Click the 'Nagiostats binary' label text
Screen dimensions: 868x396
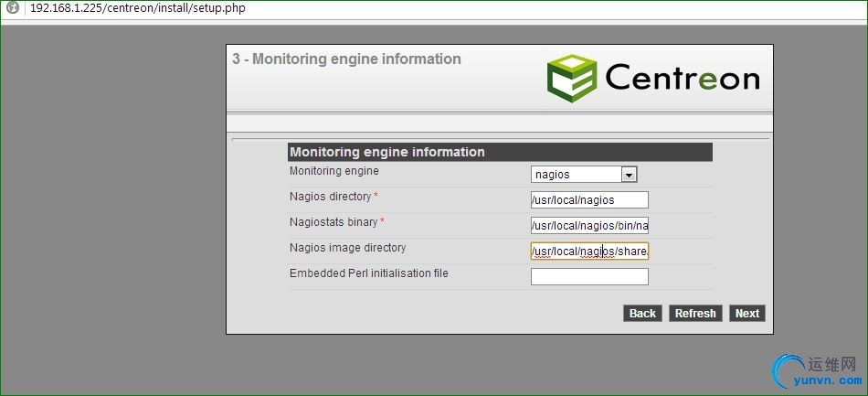[333, 222]
